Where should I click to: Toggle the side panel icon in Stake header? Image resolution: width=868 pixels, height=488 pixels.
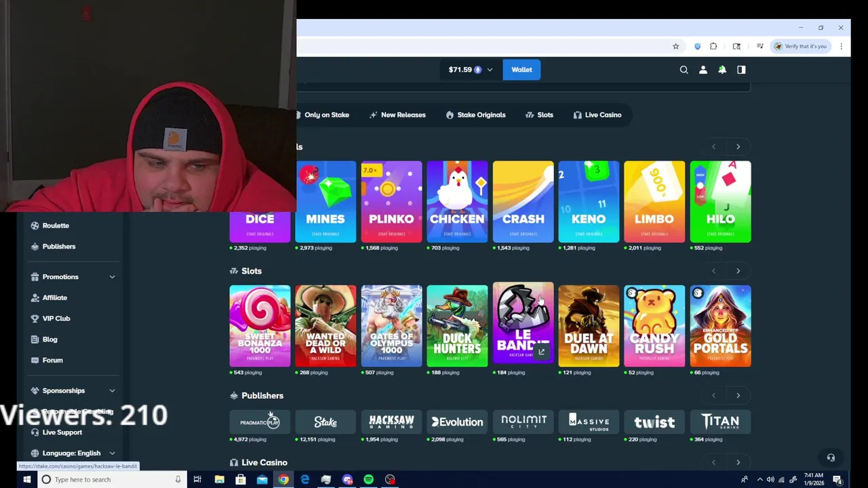tap(741, 69)
